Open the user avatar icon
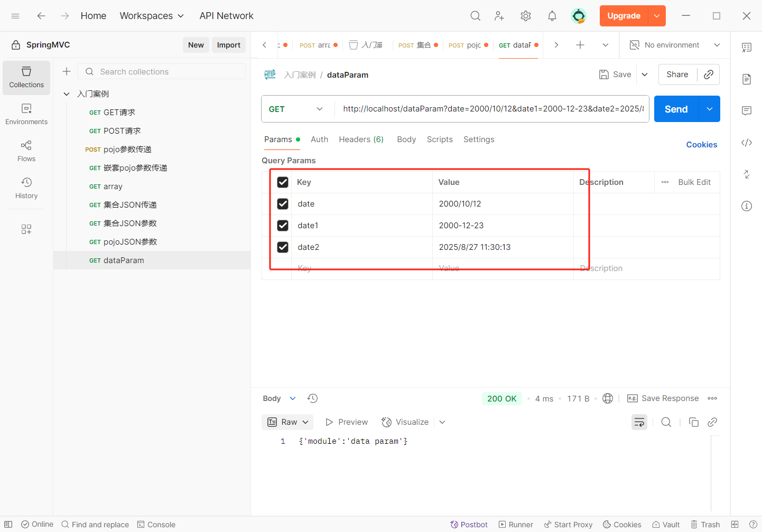Screen dimensions: 762x532 click(x=579, y=16)
